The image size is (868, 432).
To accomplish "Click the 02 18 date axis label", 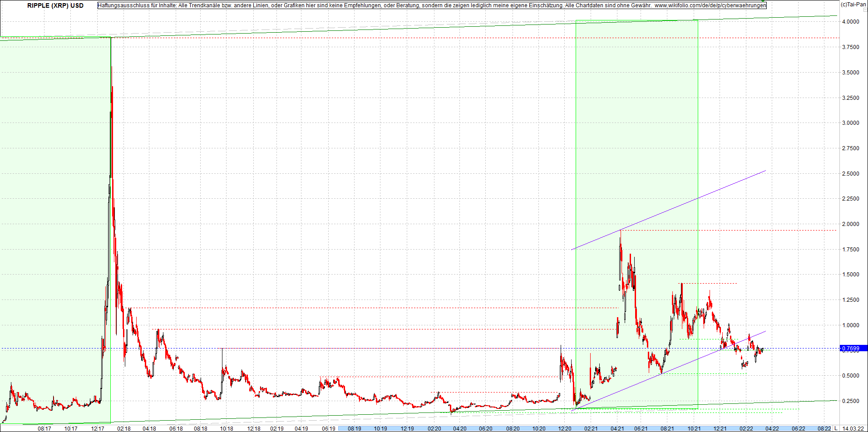I will click(123, 428).
